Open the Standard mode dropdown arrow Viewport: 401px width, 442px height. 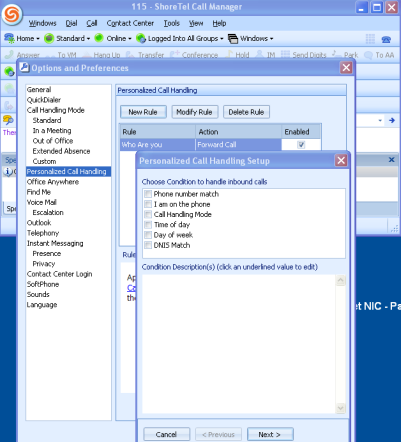point(88,39)
